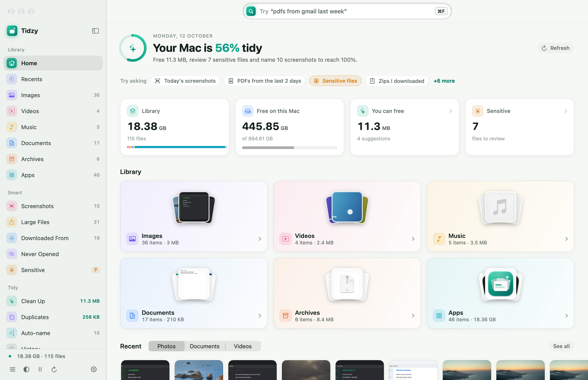The height and width of the screenshot is (380, 588).
Task: Click the Library storage usage bar
Action: [177, 147]
